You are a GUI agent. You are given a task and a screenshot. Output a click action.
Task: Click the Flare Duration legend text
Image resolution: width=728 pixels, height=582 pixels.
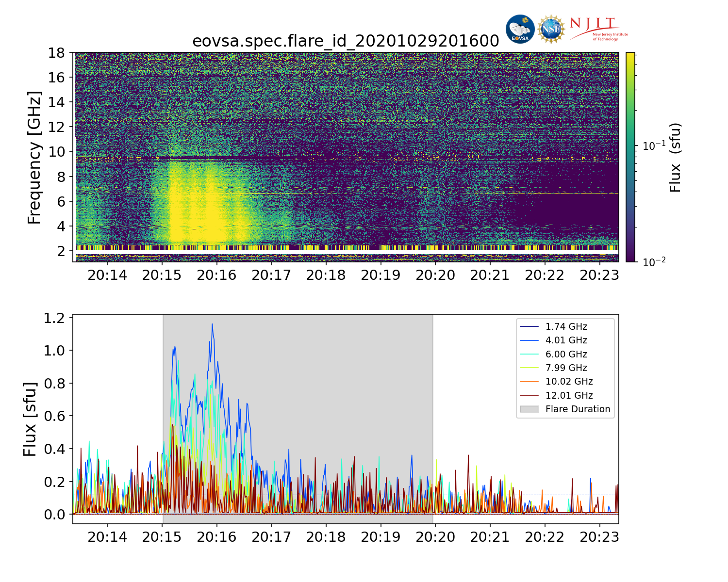578,409
